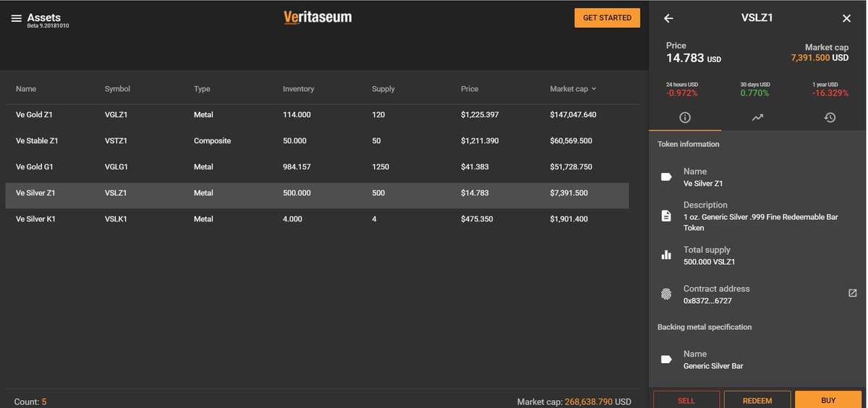The height and width of the screenshot is (408, 868).
Task: Click the $147,047.640 market cap cell
Action: click(573, 114)
